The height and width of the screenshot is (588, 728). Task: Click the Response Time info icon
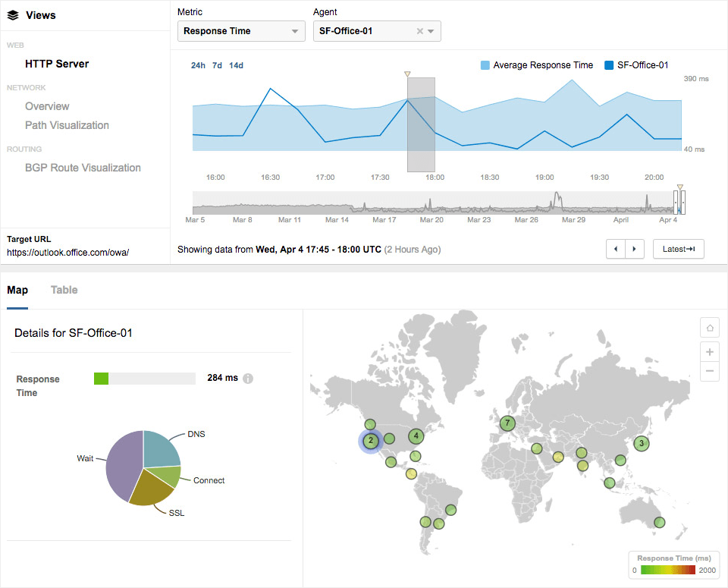tap(248, 379)
